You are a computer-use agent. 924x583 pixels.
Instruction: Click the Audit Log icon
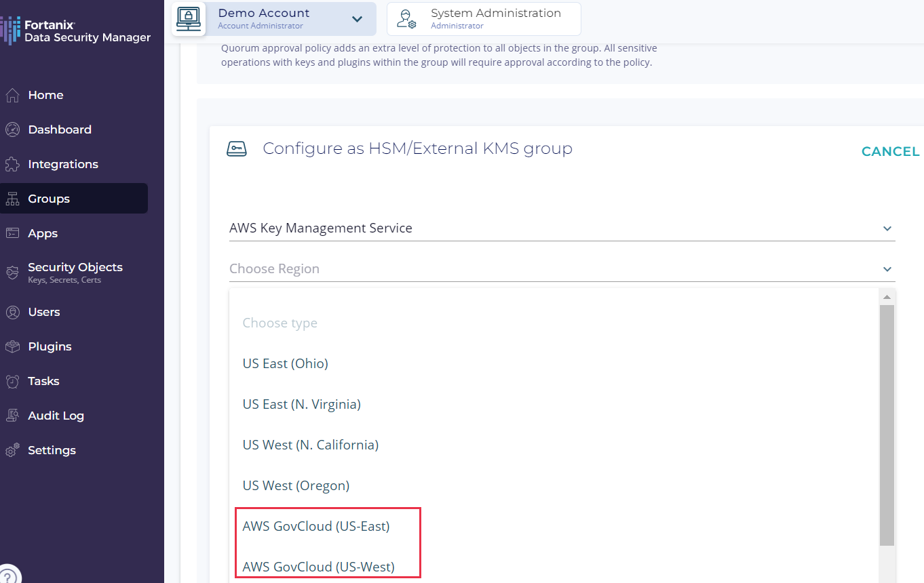point(12,416)
